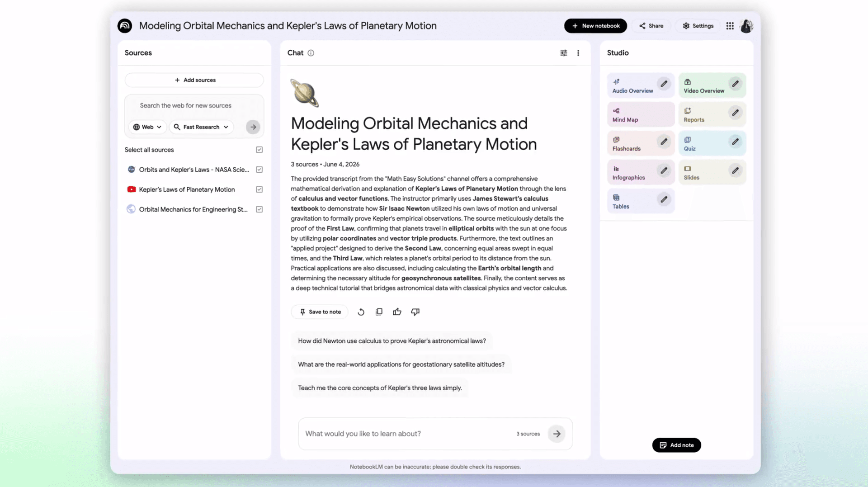Click the New notebook button

tap(595, 26)
